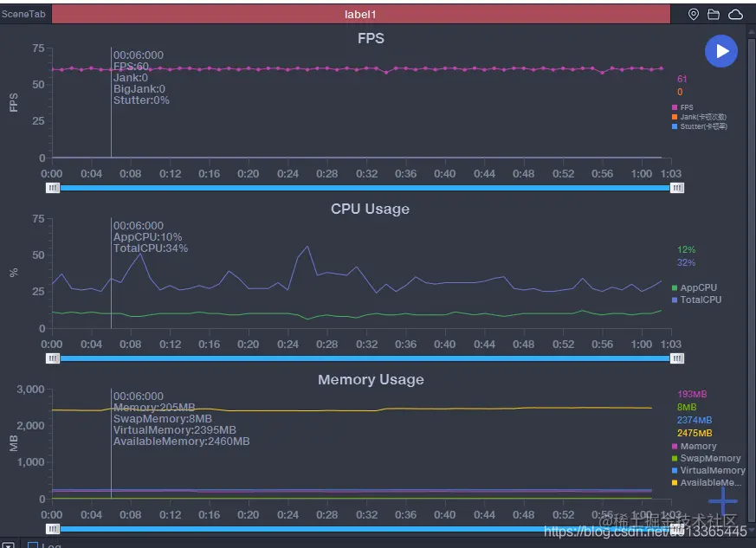This screenshot has width=756, height=548.
Task: Toggle the SwapMemory legend entry
Action: [707, 458]
